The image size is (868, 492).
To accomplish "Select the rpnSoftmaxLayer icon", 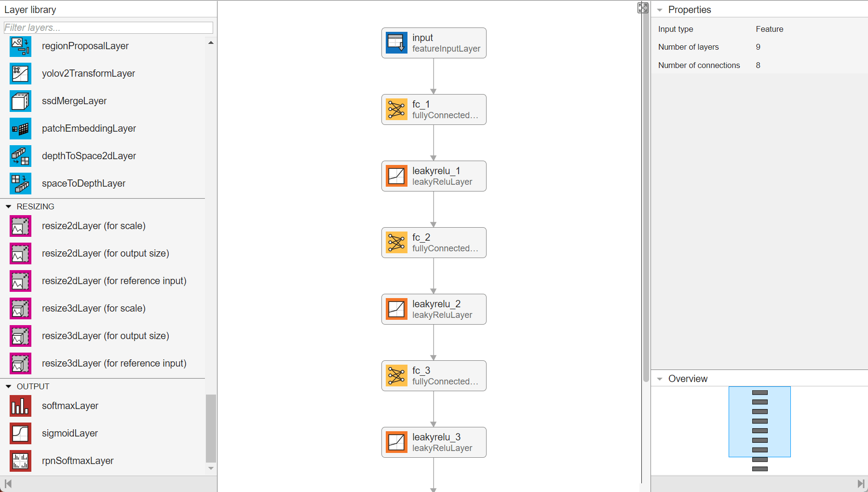I will point(20,461).
